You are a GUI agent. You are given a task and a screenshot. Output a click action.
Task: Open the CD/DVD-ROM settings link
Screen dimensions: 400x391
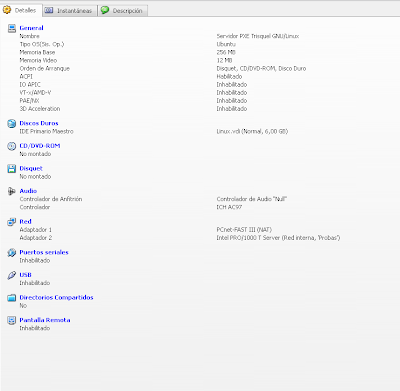(40, 146)
